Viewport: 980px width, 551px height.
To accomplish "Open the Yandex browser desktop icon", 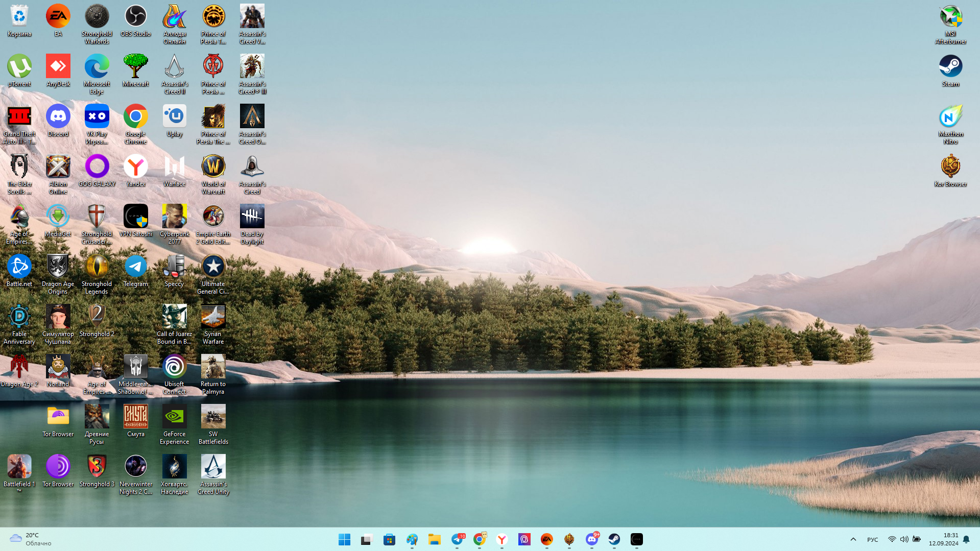I will coord(136,172).
